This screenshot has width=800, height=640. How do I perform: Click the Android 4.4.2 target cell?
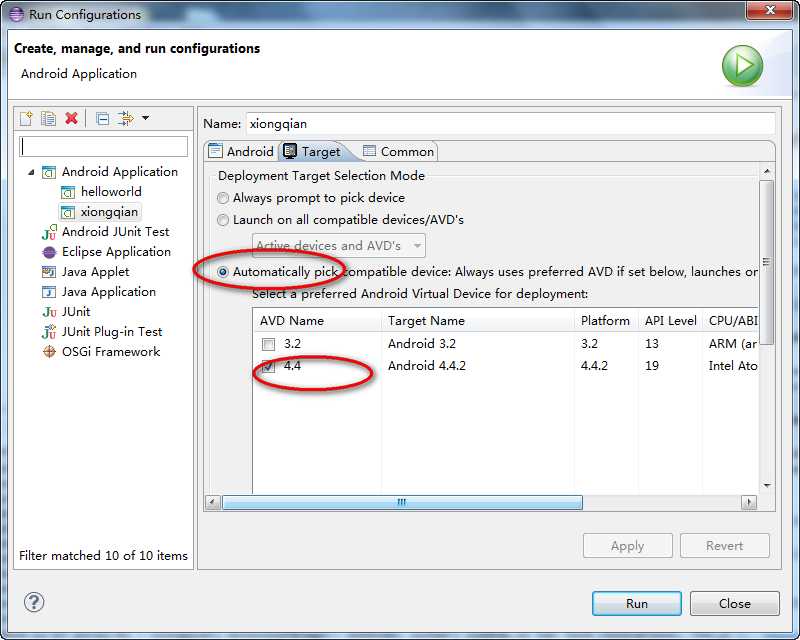[x=427, y=365]
